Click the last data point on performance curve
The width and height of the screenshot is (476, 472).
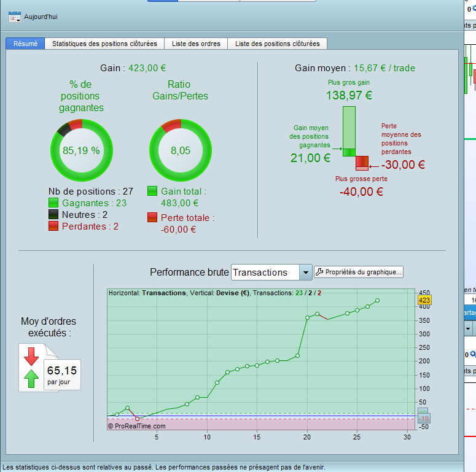point(377,300)
